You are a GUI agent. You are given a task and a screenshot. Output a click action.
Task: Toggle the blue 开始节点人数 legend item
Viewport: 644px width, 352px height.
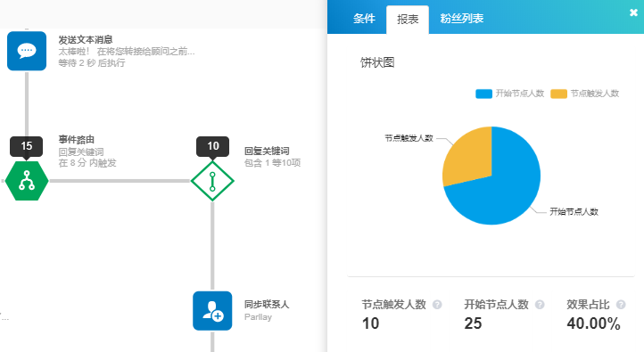pyautogui.click(x=509, y=94)
